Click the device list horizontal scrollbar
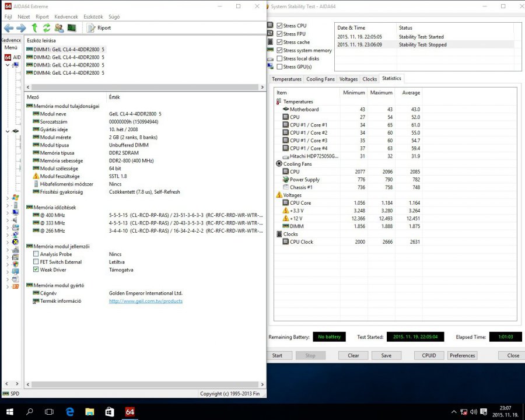 [145, 87]
